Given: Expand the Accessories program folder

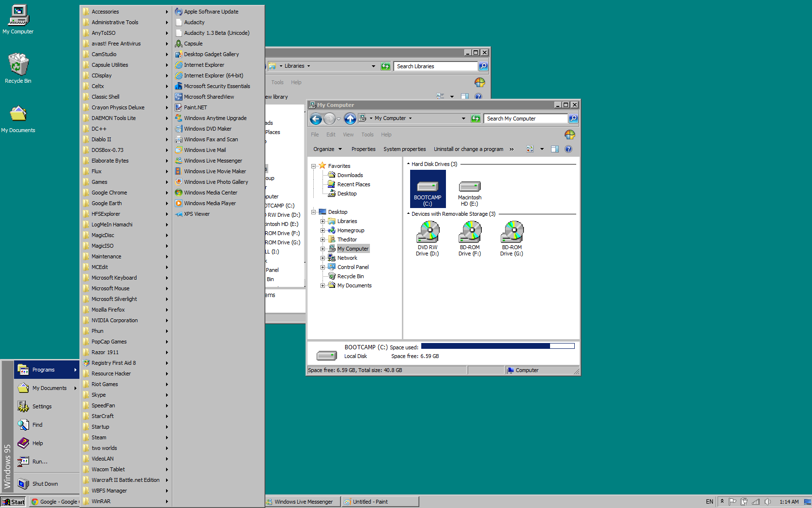Looking at the screenshot, I should coord(126,12).
